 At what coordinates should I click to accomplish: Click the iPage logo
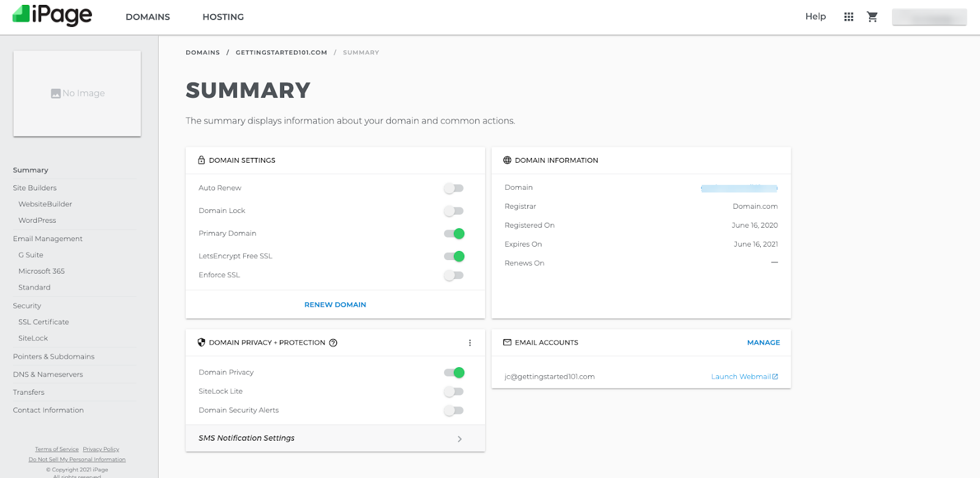tap(52, 15)
